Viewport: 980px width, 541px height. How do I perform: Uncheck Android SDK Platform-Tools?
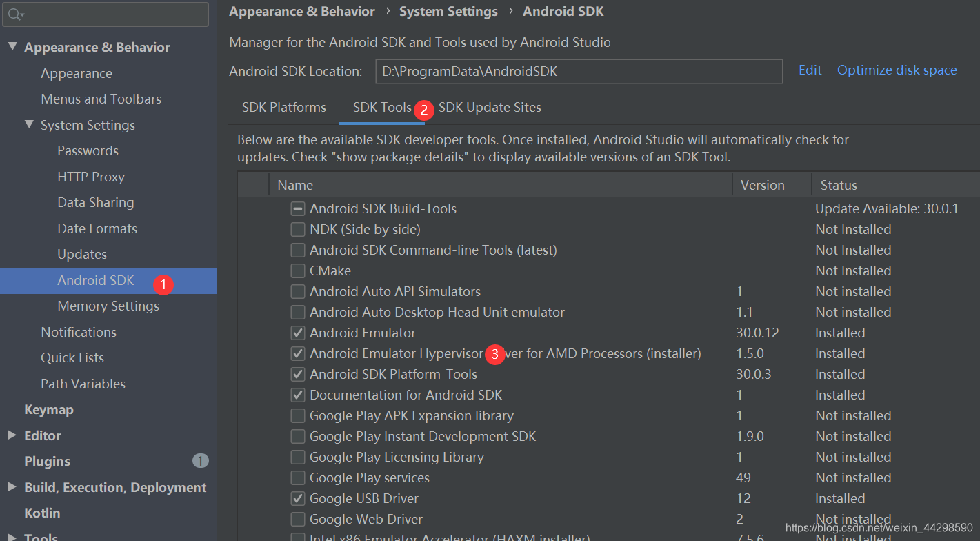click(x=298, y=374)
